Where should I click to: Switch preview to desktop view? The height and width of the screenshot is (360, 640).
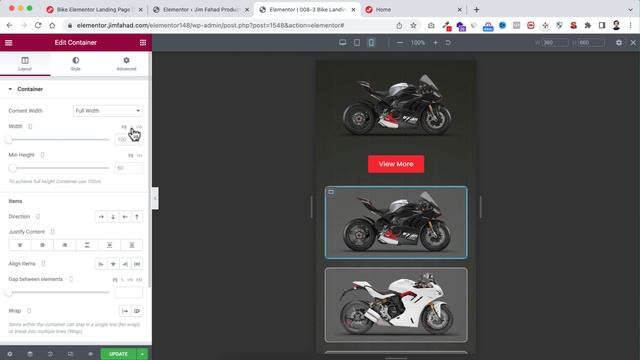coord(343,42)
